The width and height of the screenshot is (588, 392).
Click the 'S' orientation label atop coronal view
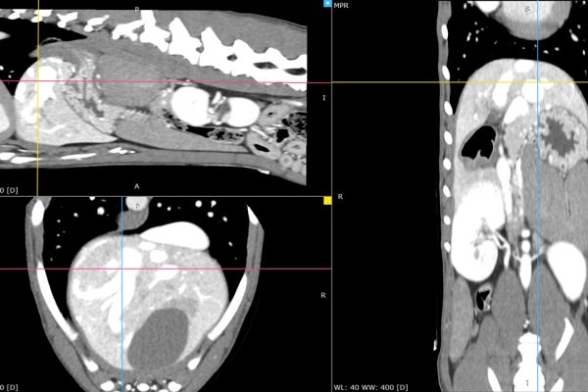pyautogui.click(x=527, y=9)
